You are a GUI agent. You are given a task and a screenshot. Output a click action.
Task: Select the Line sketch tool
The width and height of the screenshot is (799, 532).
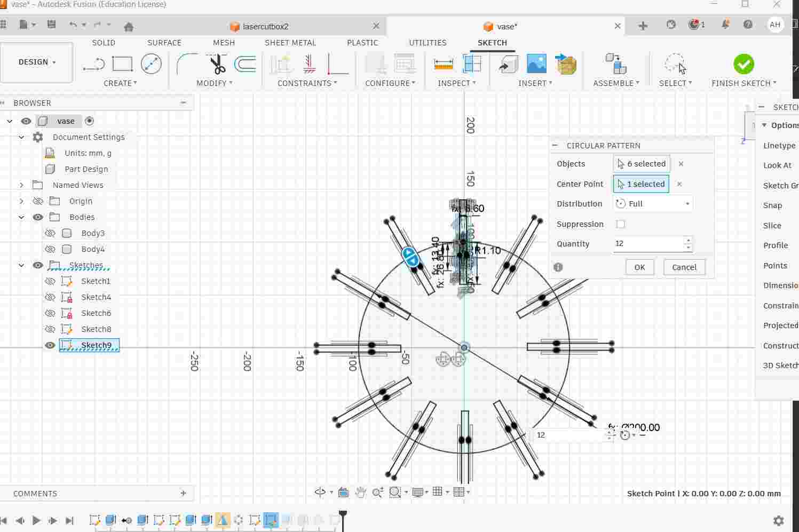(94, 65)
